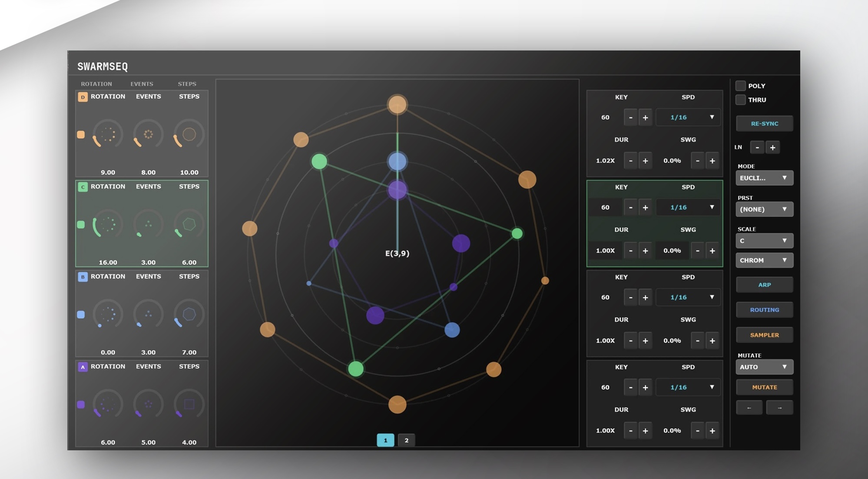Decrease track D DUR value

(630, 161)
